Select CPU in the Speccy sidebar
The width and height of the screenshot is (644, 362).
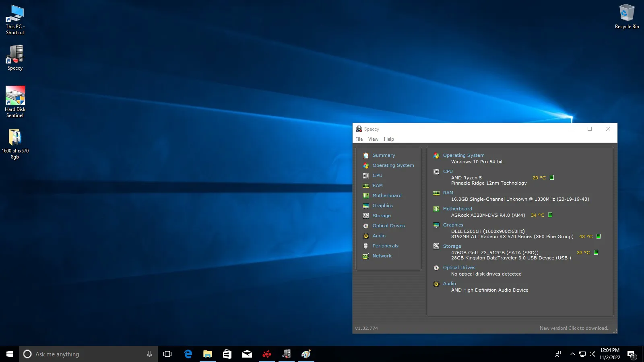point(377,175)
